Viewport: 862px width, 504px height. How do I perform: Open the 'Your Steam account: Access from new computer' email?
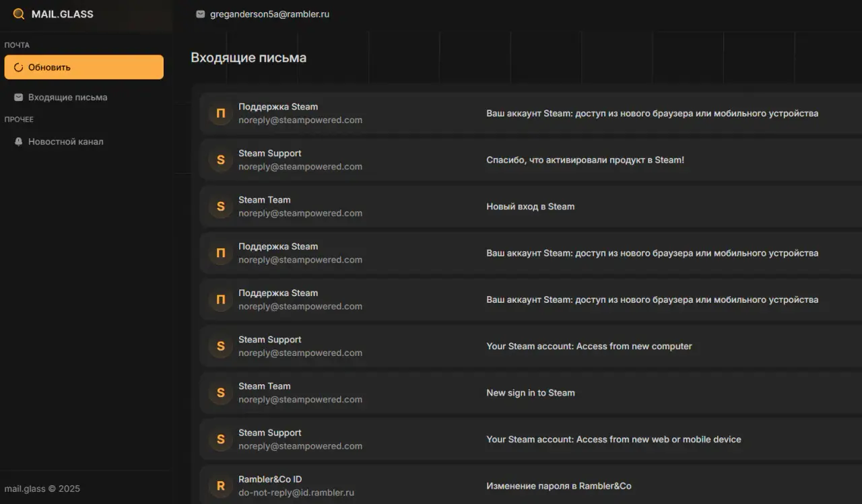pos(589,347)
